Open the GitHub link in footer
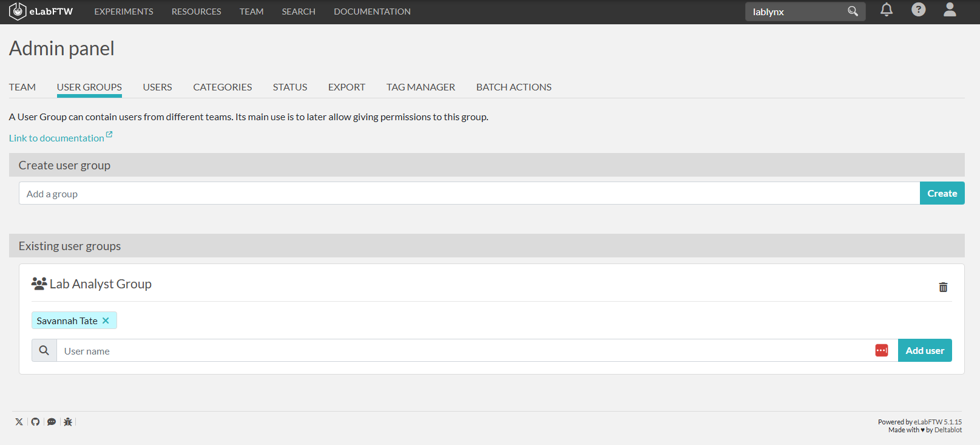 point(35,422)
